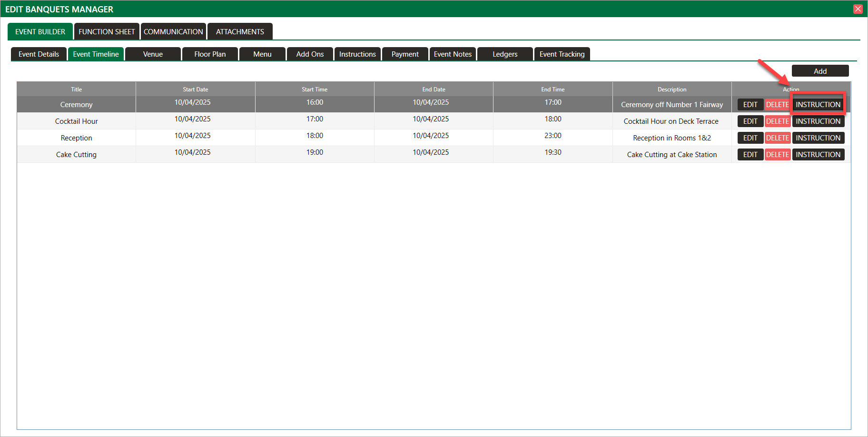Open the Payment sub-tab
The image size is (868, 437).
point(405,54)
